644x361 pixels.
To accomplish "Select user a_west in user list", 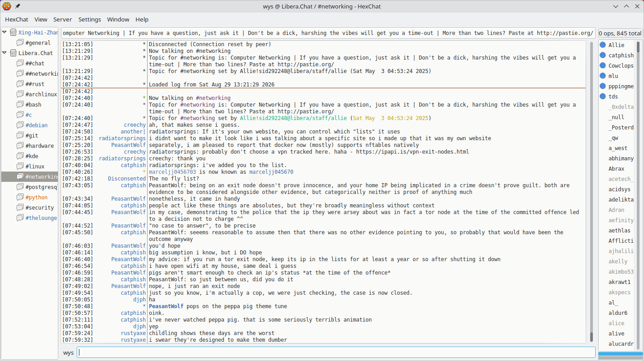I will [x=618, y=148].
